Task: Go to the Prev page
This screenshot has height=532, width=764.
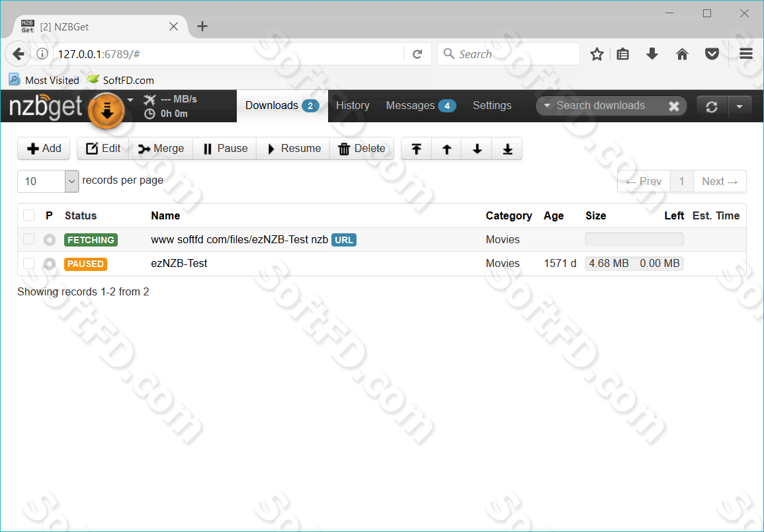Action: click(644, 182)
